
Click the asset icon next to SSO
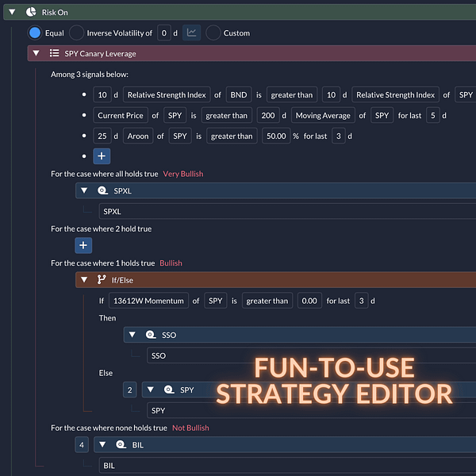pyautogui.click(x=149, y=335)
